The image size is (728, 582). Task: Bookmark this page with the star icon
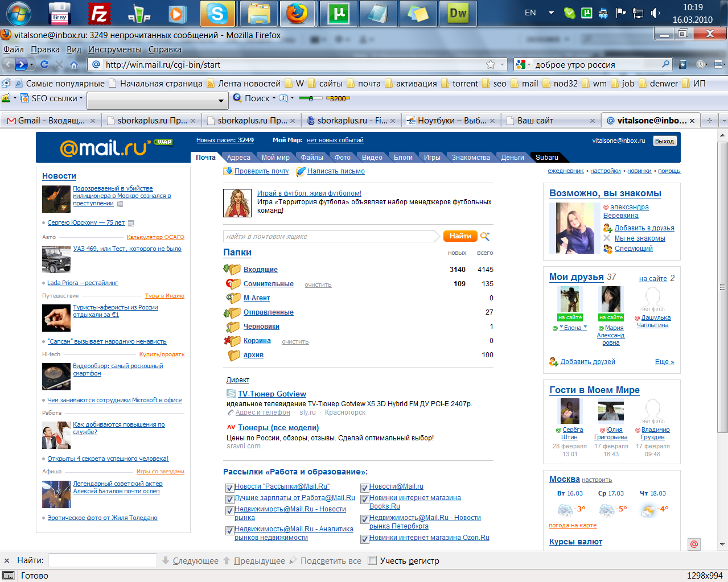(491, 64)
